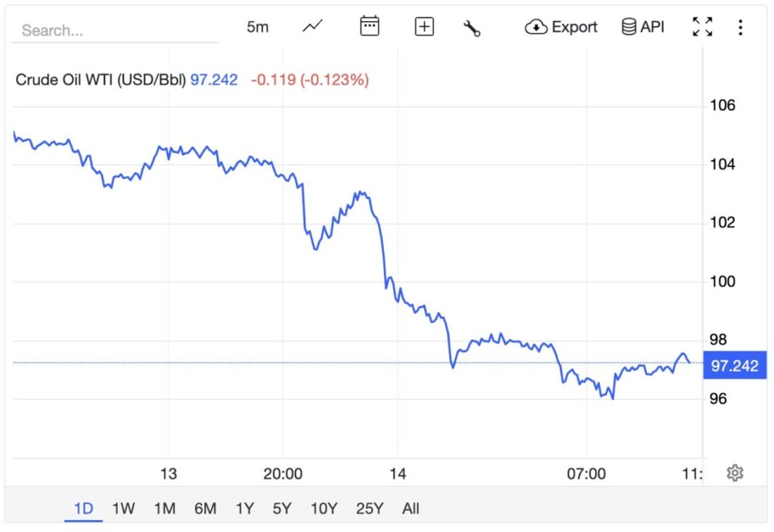Viewport: 774px width, 532px height.
Task: Click the add comparison plus icon
Action: pos(425,27)
